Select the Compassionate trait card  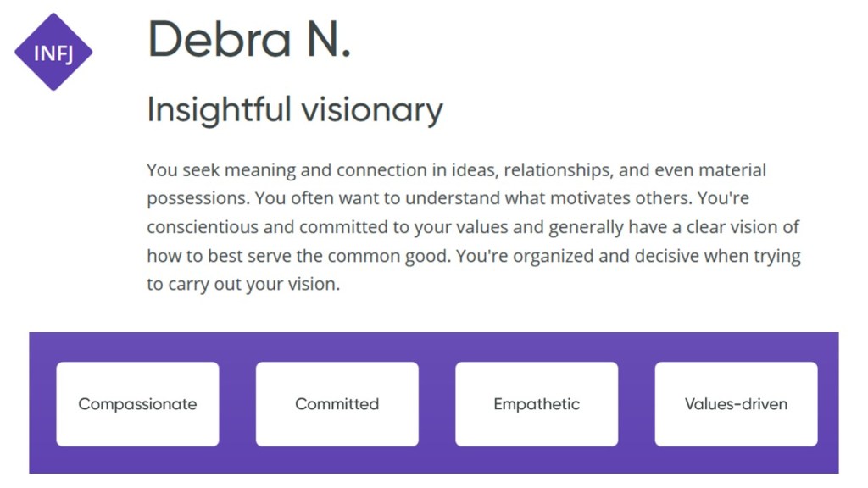coord(137,404)
